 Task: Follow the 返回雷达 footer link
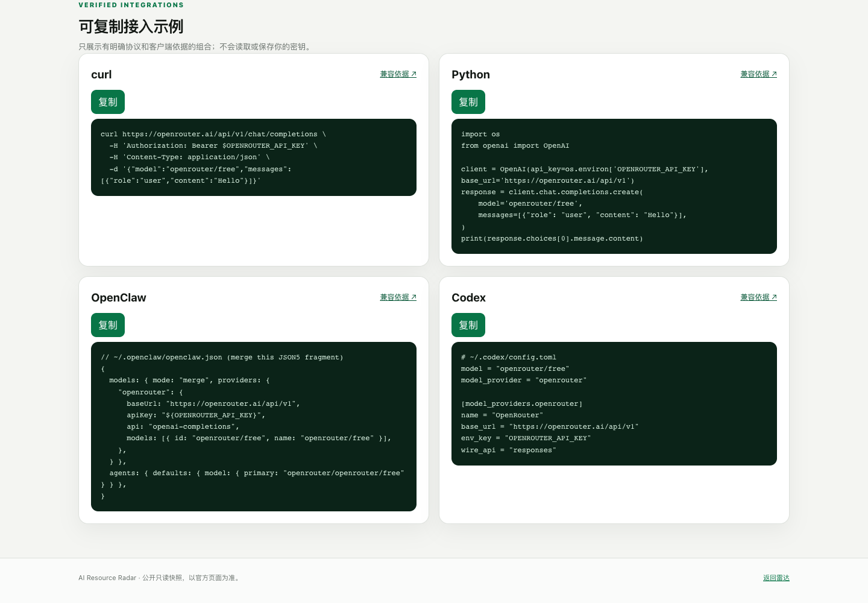pyautogui.click(x=776, y=578)
